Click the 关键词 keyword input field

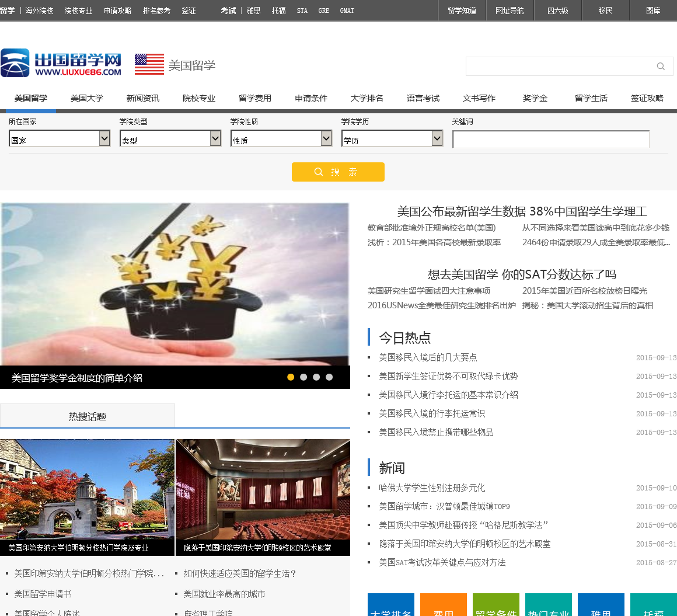(550, 140)
